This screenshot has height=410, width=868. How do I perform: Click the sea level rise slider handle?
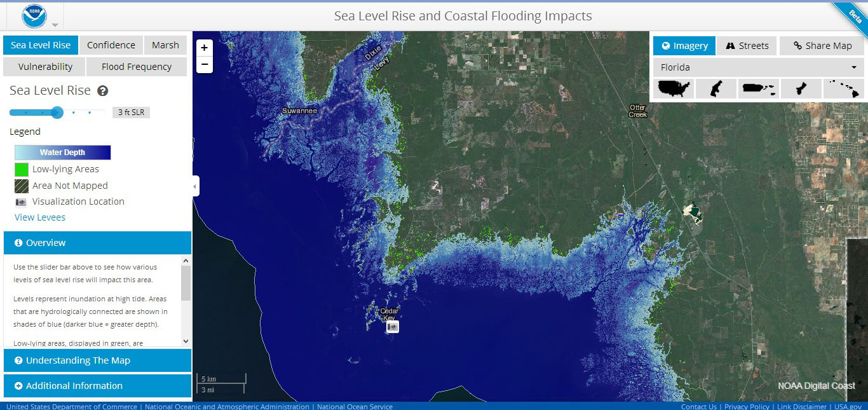[57, 113]
